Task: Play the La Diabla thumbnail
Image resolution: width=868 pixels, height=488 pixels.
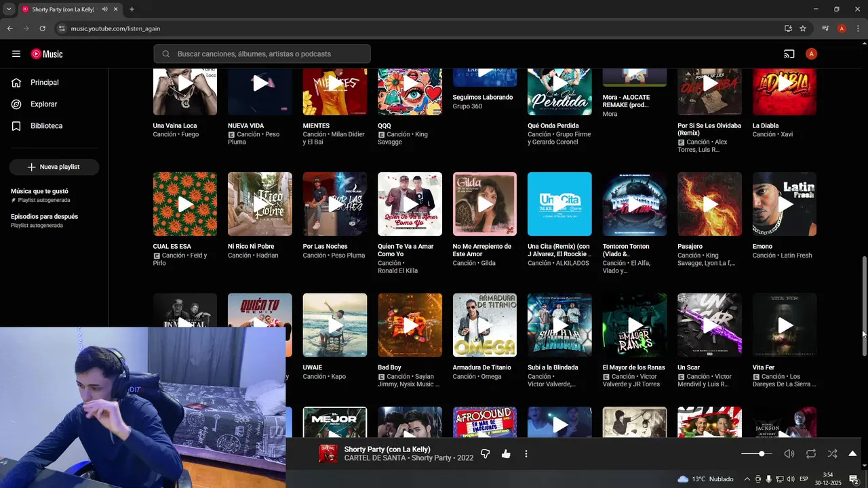Action: coord(785,91)
